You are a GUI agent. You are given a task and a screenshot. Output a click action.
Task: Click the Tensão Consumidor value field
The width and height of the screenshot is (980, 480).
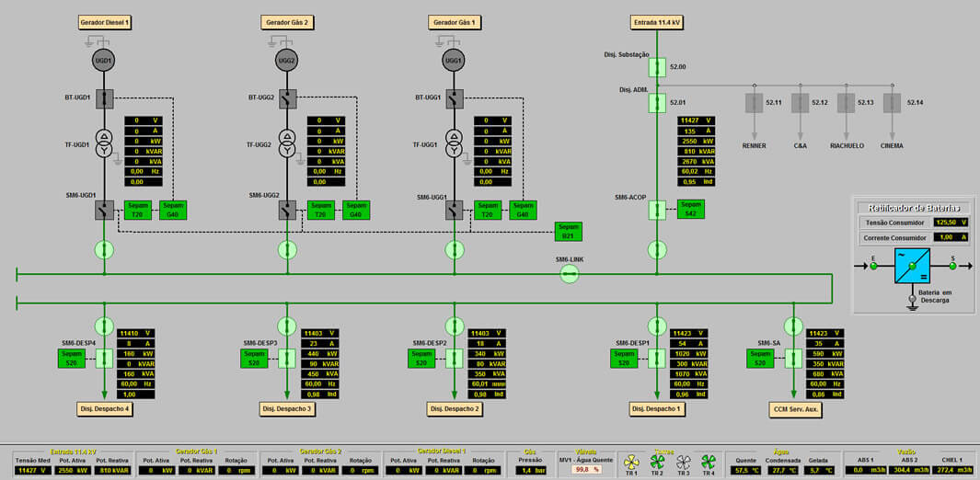(951, 222)
